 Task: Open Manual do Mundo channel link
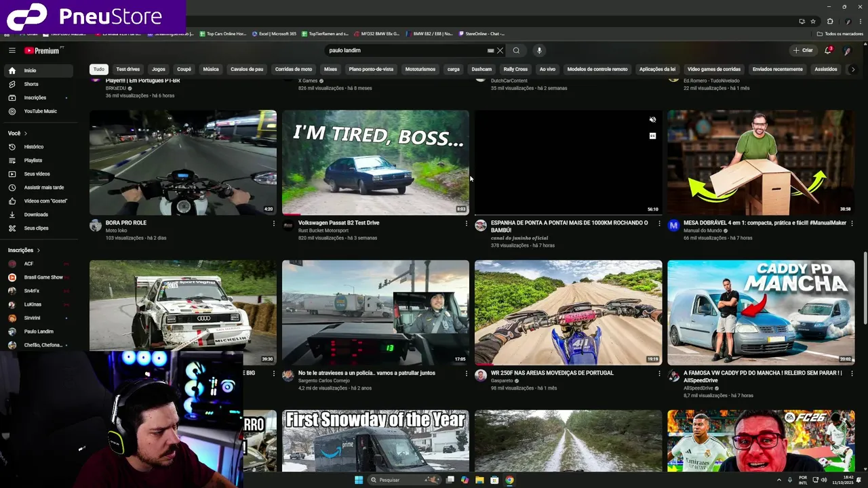pyautogui.click(x=703, y=230)
